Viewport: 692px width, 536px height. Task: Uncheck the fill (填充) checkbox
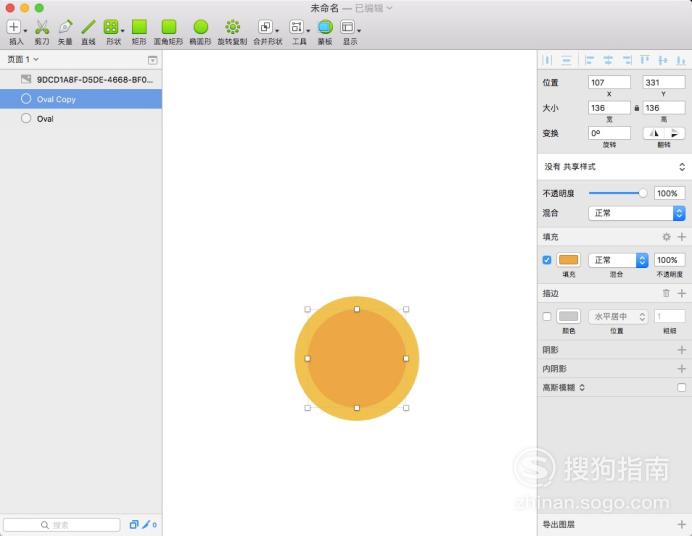[547, 260]
